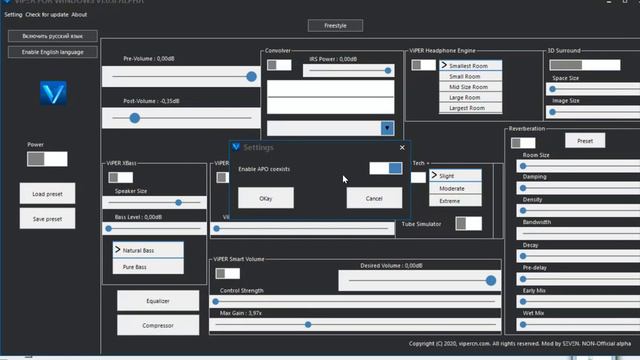This screenshot has width=640, height=360.
Task: Click the Post-Volume slider handle
Action: (x=135, y=118)
